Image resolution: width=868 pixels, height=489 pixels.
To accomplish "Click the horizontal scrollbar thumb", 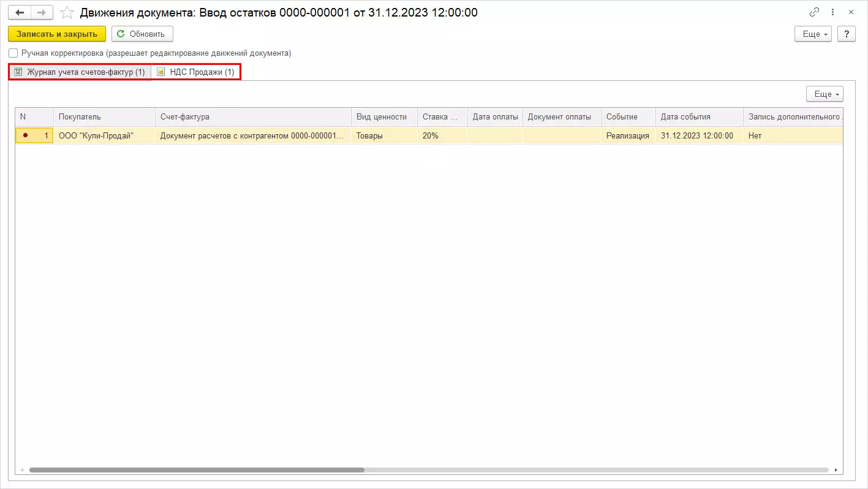I will 197,470.
